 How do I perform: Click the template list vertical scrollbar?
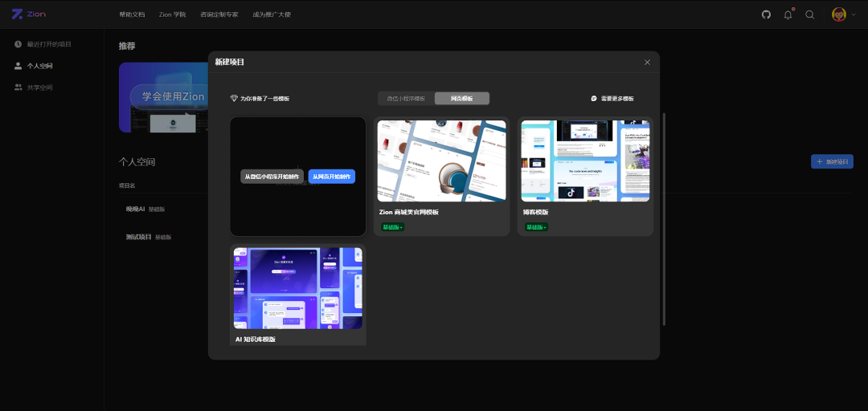tap(664, 218)
